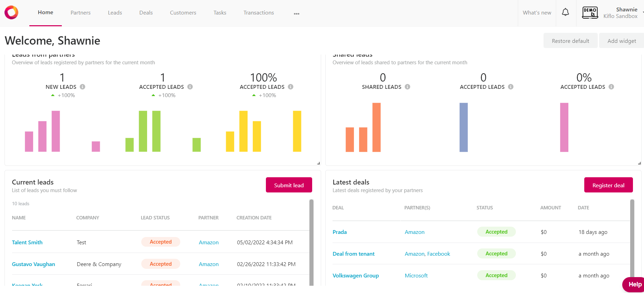Open the Partners tab
Image resolution: width=644 pixels, height=293 pixels.
(80, 13)
